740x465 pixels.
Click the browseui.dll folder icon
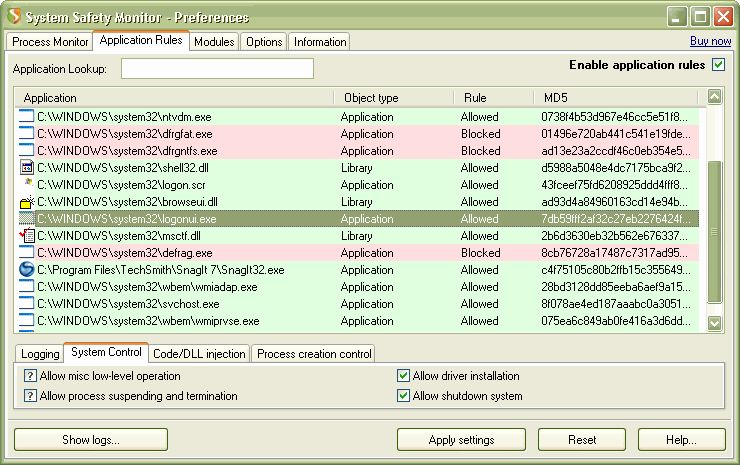27,202
